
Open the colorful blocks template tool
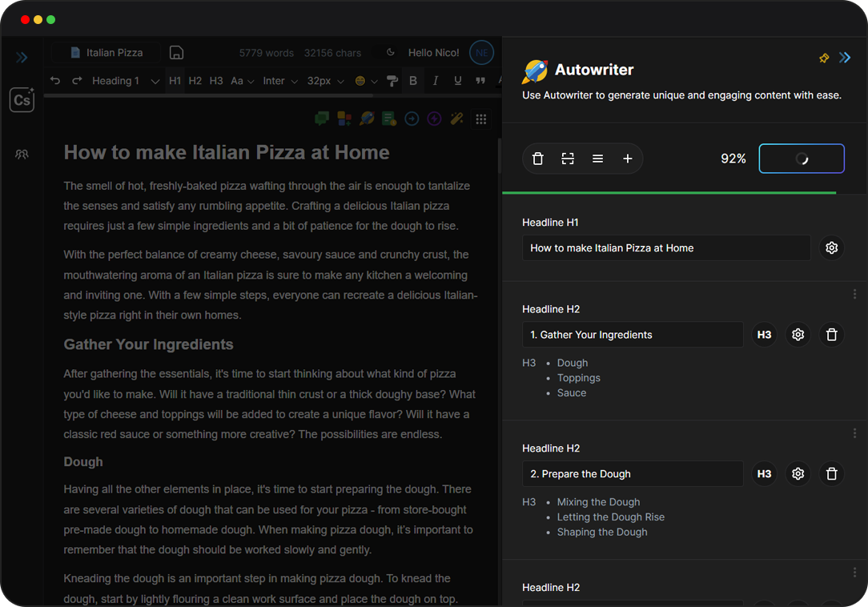(x=344, y=119)
